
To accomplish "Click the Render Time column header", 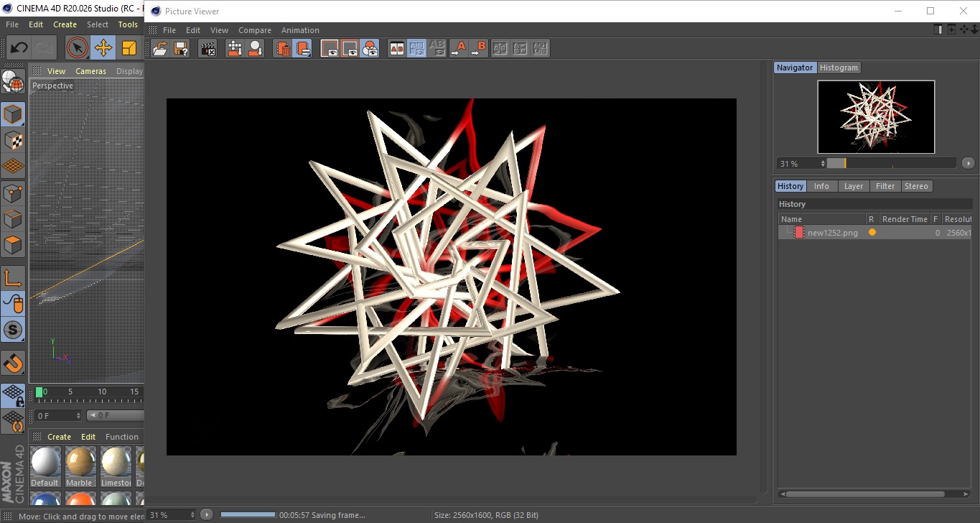I will (904, 219).
